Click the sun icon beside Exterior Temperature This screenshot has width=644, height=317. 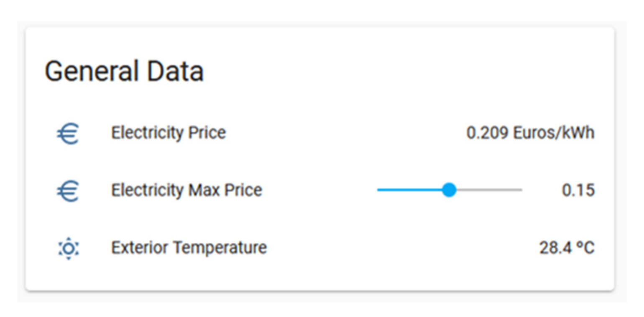coord(68,248)
